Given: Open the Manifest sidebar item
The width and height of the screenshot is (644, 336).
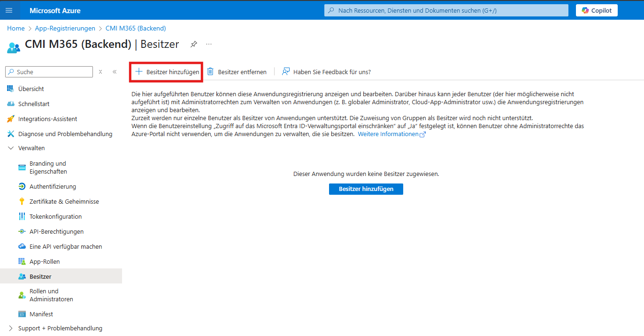Looking at the screenshot, I should coord(41,314).
